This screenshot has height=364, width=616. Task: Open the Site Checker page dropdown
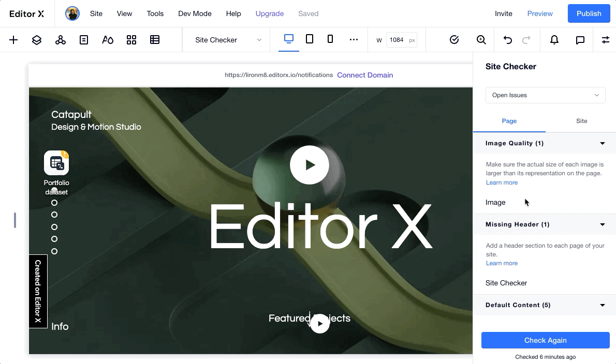228,40
